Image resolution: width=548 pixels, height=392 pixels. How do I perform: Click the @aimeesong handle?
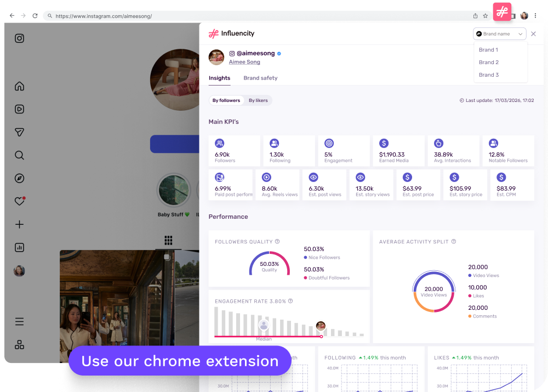[255, 53]
